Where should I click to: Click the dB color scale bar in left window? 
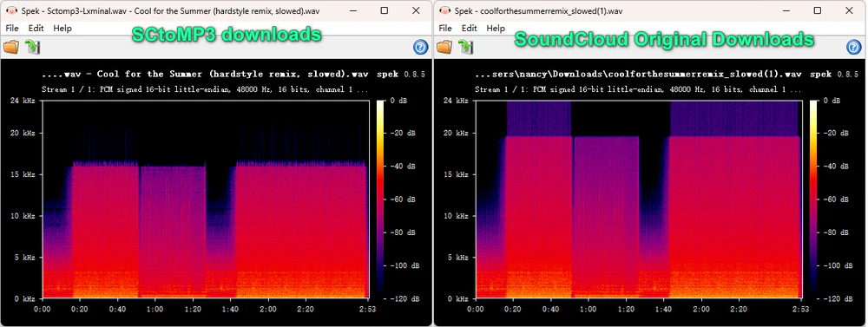coord(381,199)
